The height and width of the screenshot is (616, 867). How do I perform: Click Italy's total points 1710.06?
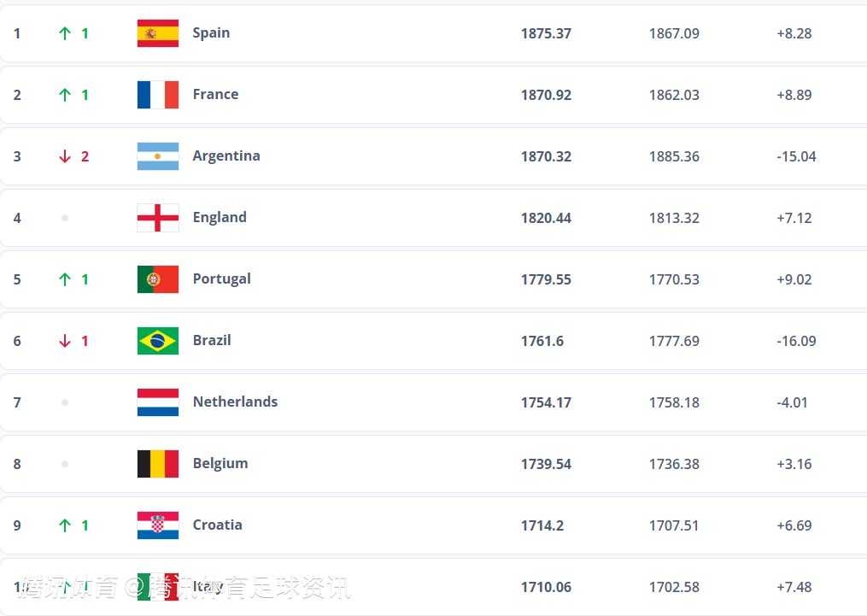click(x=546, y=587)
